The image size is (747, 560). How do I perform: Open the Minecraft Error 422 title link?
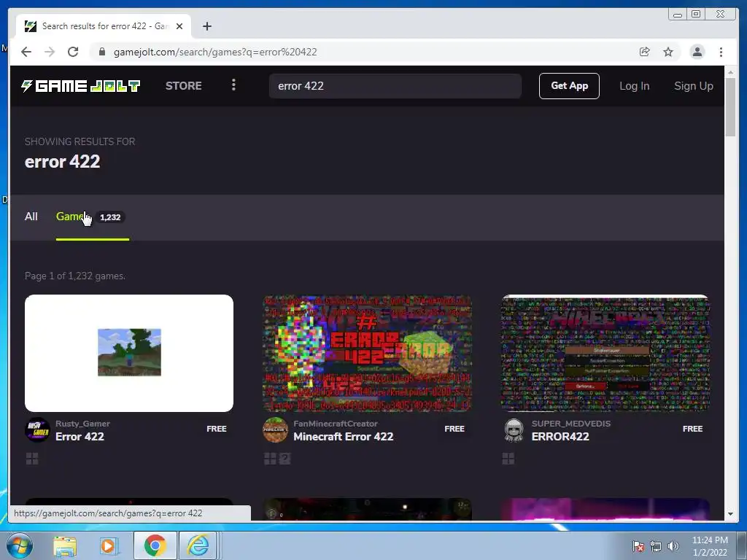(343, 437)
